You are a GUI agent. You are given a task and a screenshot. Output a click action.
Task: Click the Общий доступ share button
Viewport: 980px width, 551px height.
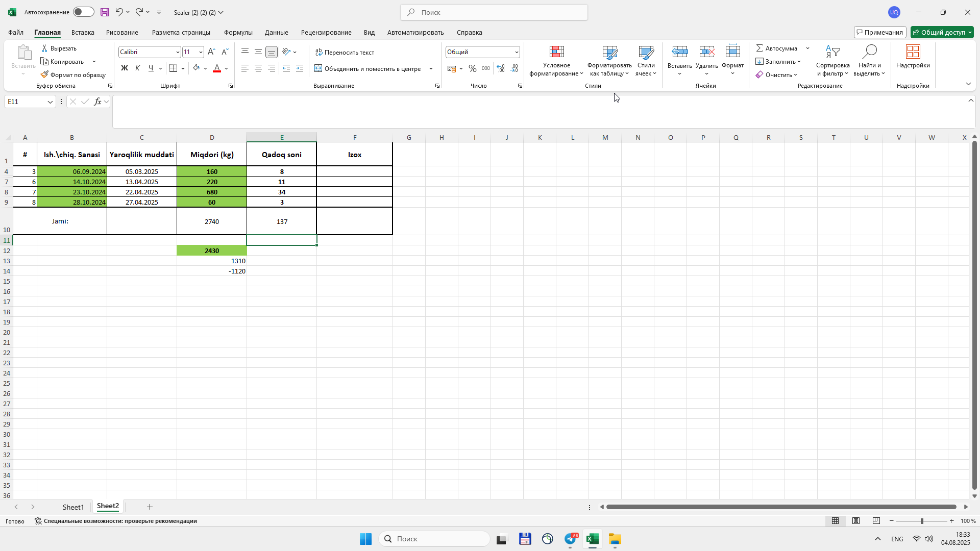click(942, 32)
